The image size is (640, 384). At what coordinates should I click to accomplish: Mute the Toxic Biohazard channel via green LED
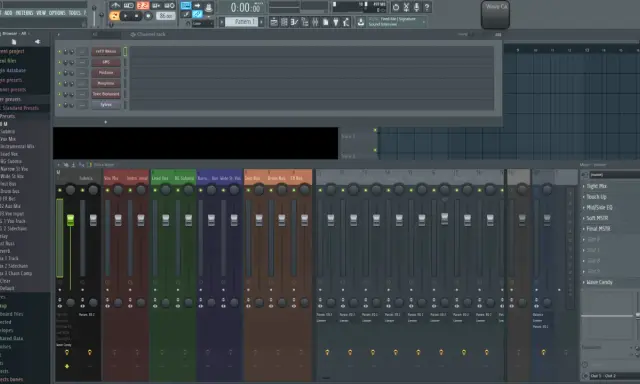click(60, 94)
